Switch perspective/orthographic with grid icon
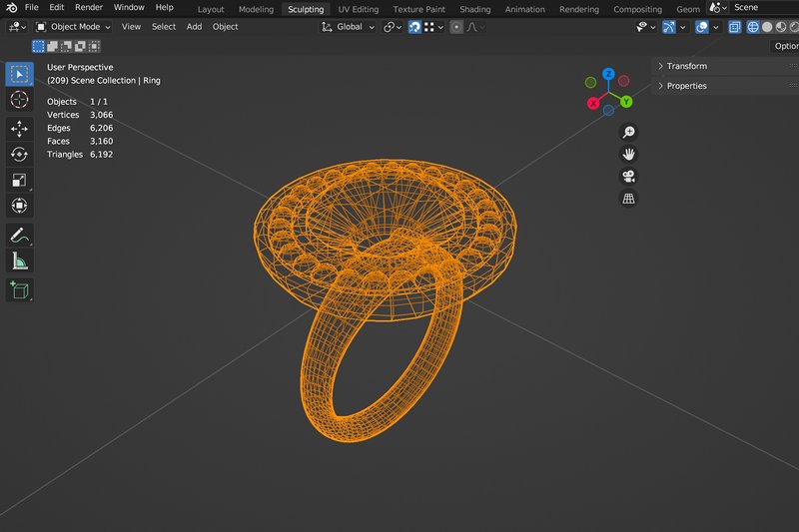This screenshot has width=799, height=532. [x=629, y=199]
